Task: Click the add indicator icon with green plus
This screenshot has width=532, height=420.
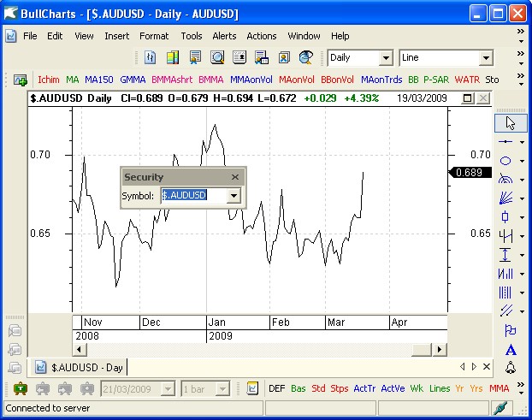Action: coord(21,80)
